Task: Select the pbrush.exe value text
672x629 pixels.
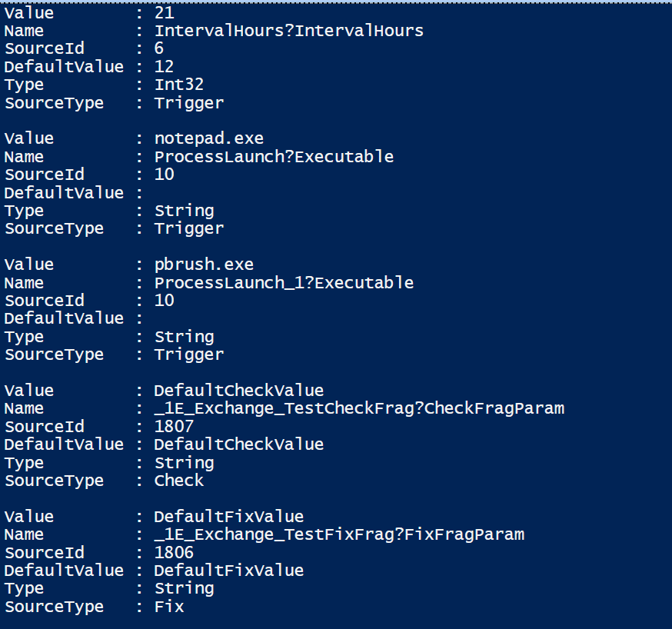Action: point(204,265)
